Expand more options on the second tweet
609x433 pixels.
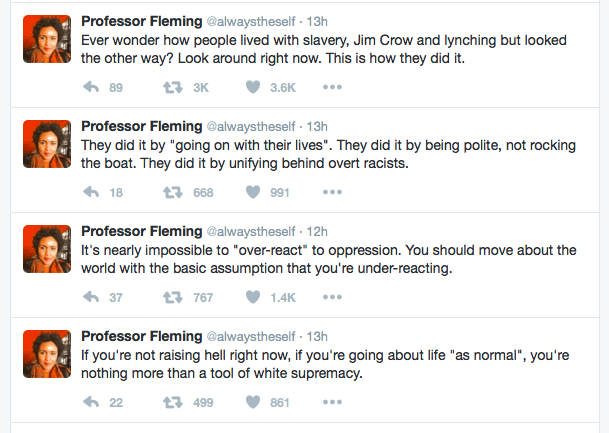(333, 192)
